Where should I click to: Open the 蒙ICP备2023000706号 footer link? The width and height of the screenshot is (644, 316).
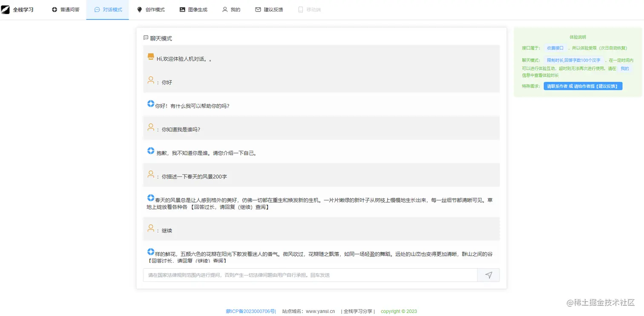251,311
